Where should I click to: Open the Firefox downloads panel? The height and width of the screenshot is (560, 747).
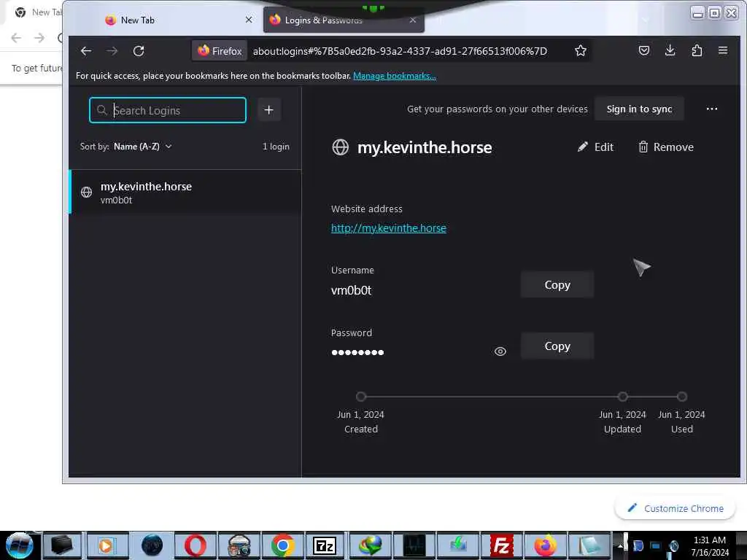pos(670,50)
